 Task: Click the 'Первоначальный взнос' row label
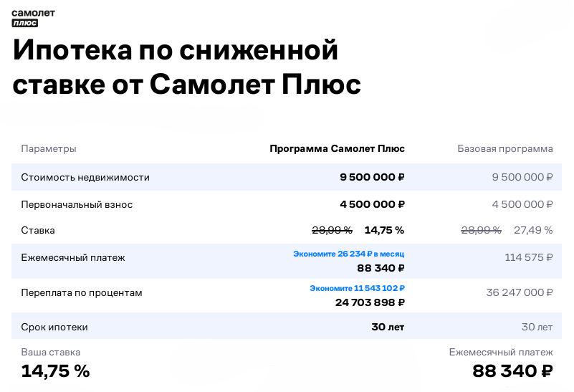[77, 204]
